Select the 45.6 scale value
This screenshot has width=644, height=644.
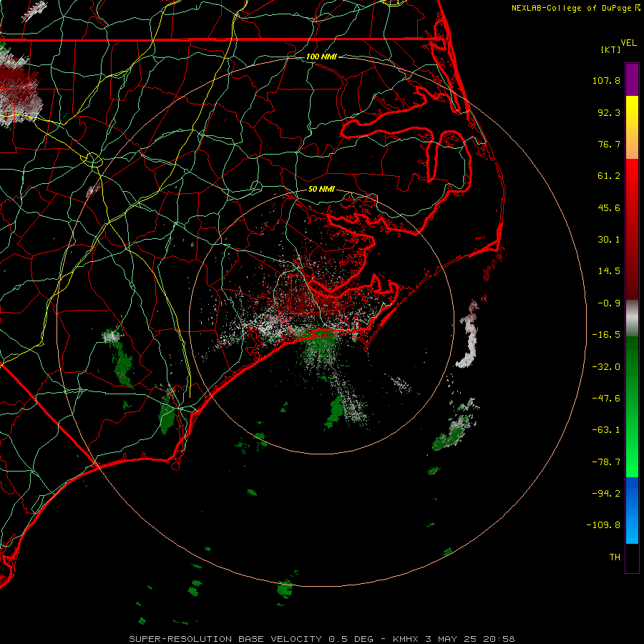pyautogui.click(x=609, y=208)
